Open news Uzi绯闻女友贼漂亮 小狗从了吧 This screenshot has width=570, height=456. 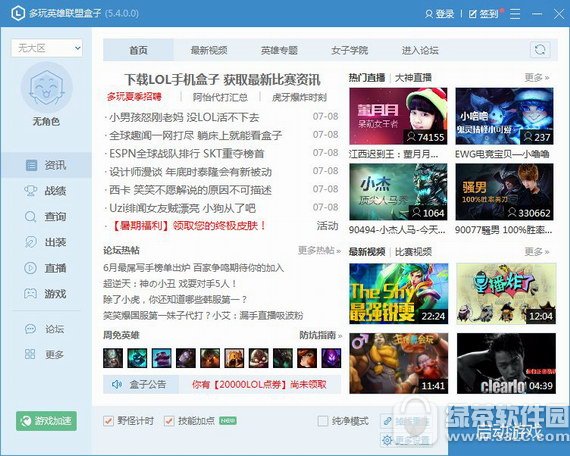(182, 208)
